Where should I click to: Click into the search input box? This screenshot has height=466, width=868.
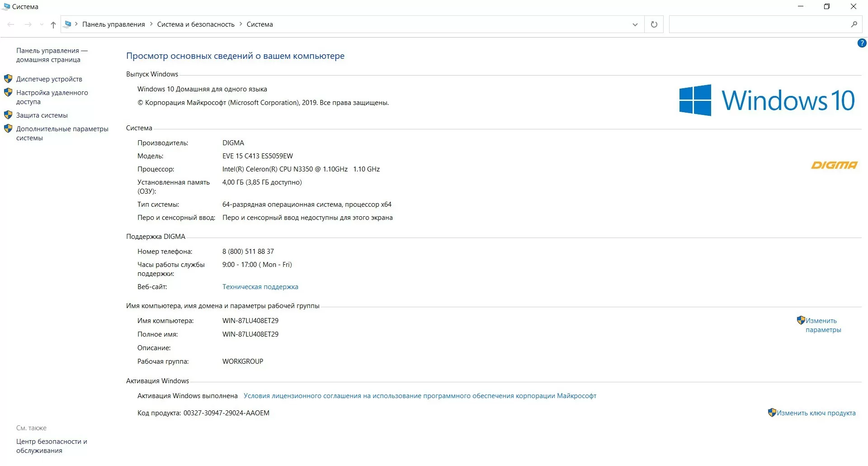tap(758, 24)
